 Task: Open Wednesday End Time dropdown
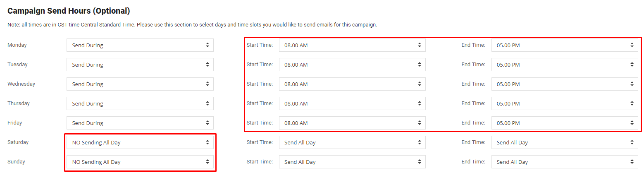(565, 84)
